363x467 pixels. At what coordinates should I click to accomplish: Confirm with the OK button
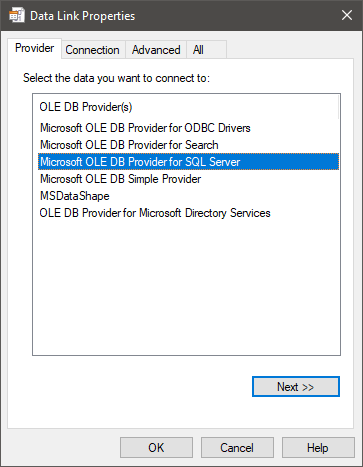coord(156,448)
